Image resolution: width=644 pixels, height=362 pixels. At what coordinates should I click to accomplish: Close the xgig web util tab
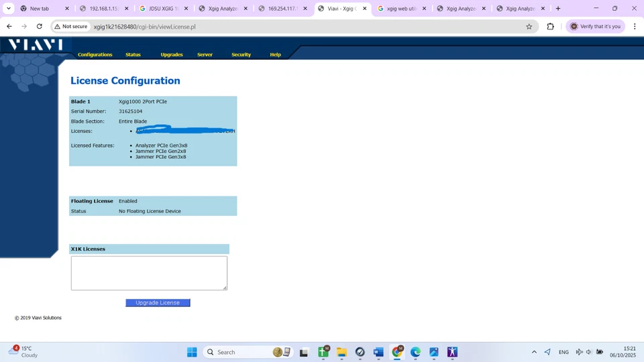[424, 8]
